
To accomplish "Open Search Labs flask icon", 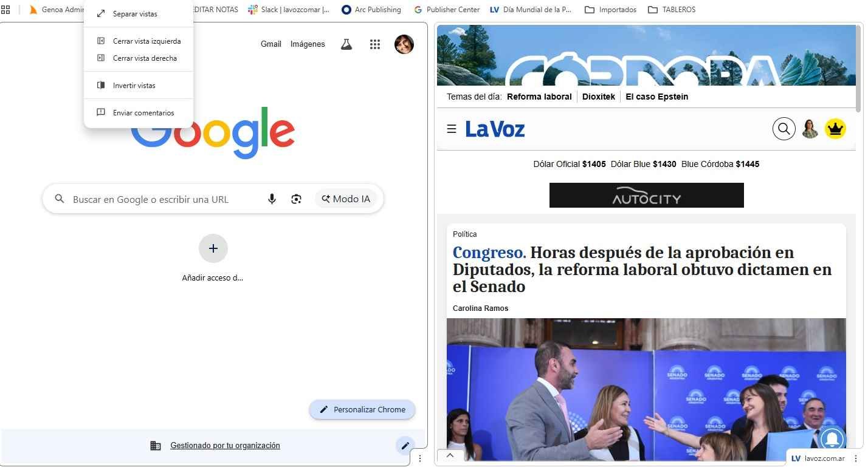I will 346,44.
